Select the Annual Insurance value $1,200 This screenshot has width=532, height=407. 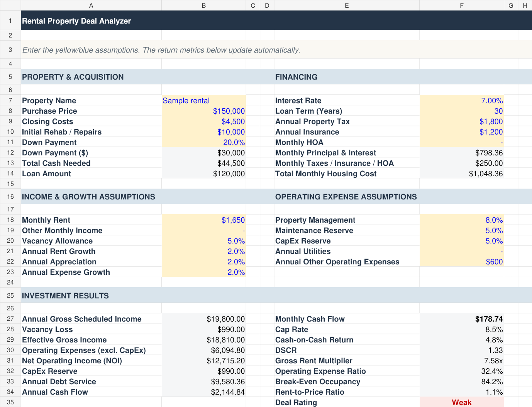point(461,132)
